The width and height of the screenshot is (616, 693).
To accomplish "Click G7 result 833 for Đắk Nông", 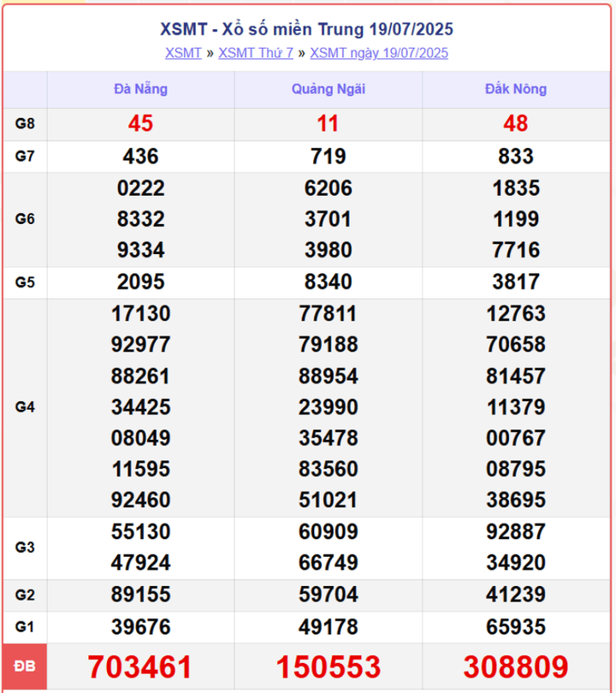I will (x=516, y=157).
